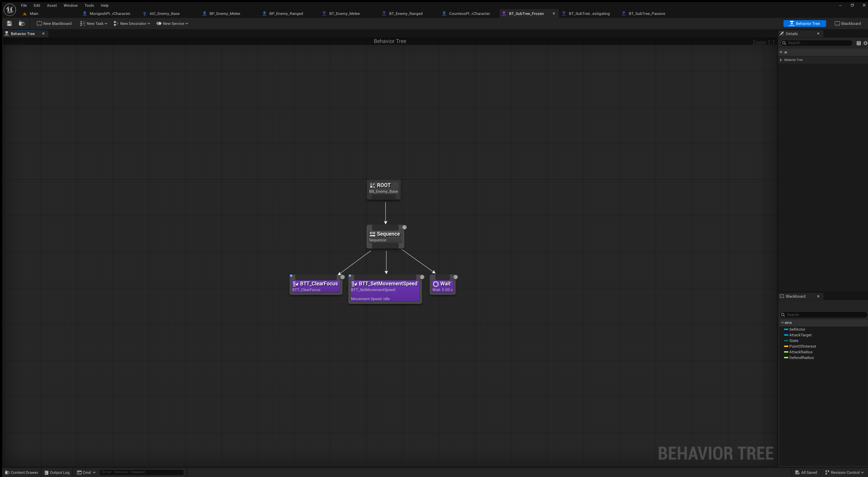Viewport: 868px width, 477px height.
Task: Switch to Behavior Tree mode
Action: point(804,24)
